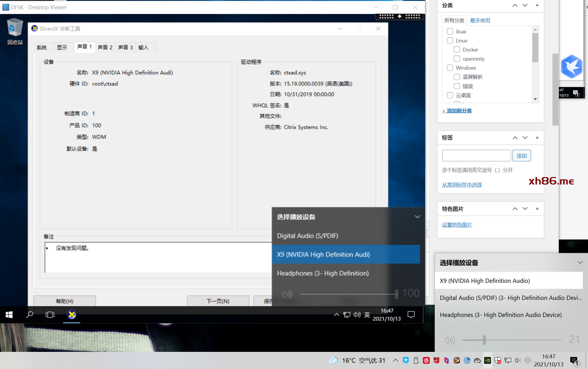
Task: Collapse the 分类 panel
Action: (537, 6)
